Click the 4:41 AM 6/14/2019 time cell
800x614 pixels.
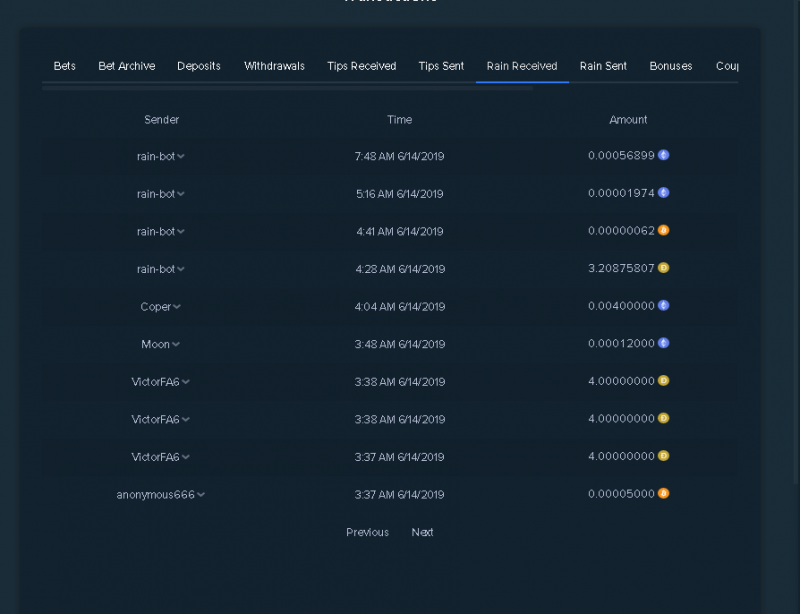tap(399, 232)
